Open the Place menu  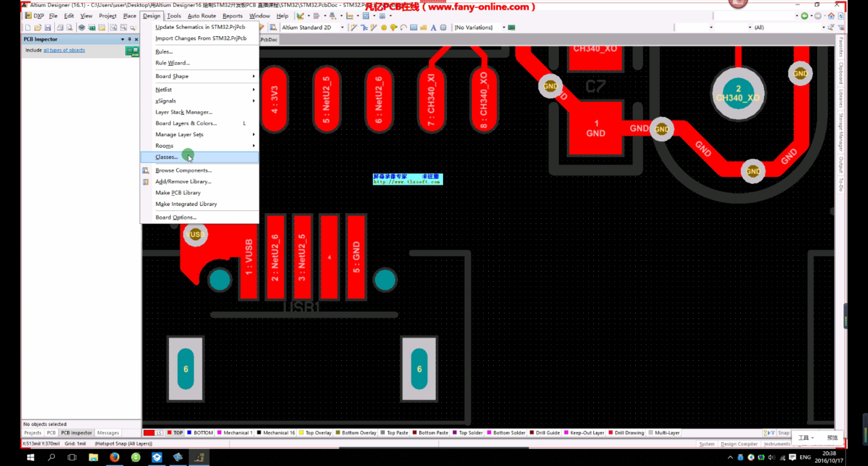click(129, 16)
